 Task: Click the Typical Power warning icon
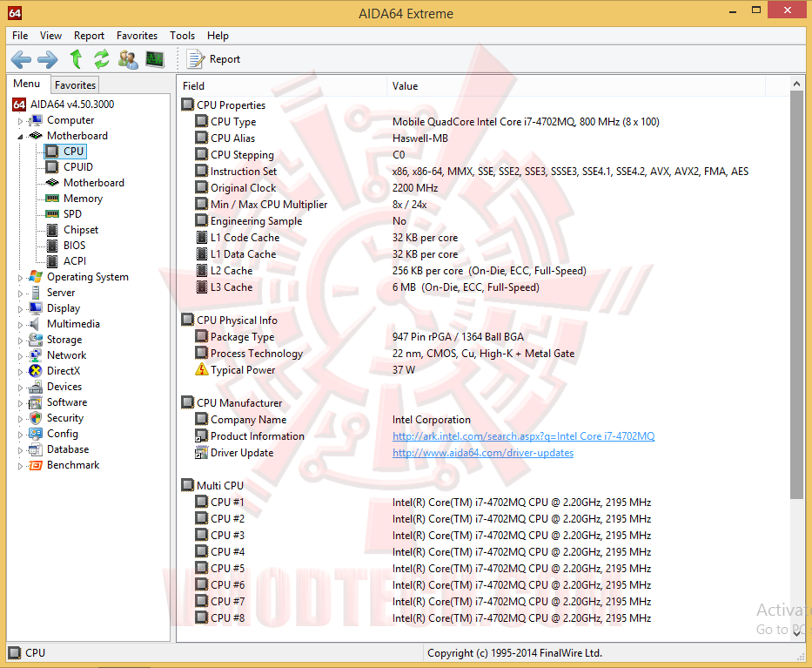(201, 369)
